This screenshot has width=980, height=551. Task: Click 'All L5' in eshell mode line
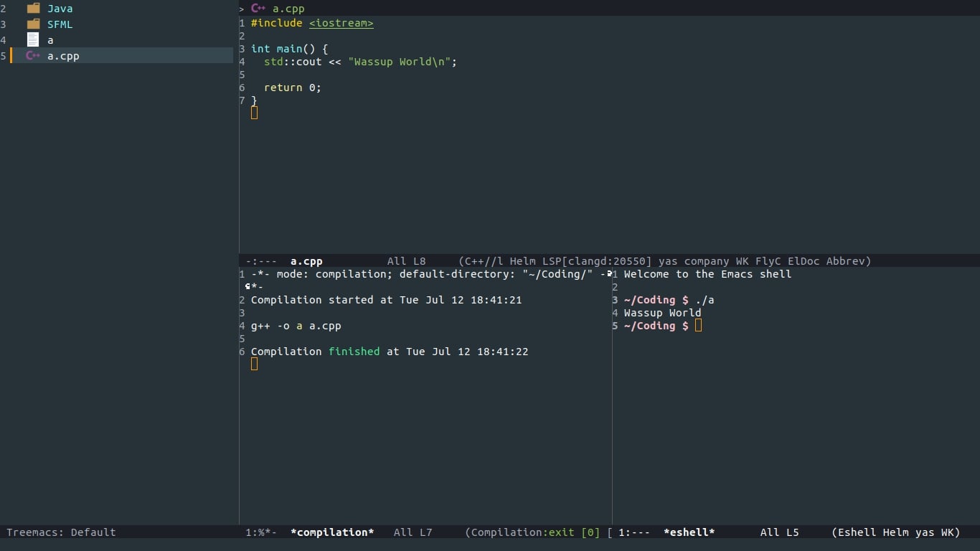(x=779, y=532)
